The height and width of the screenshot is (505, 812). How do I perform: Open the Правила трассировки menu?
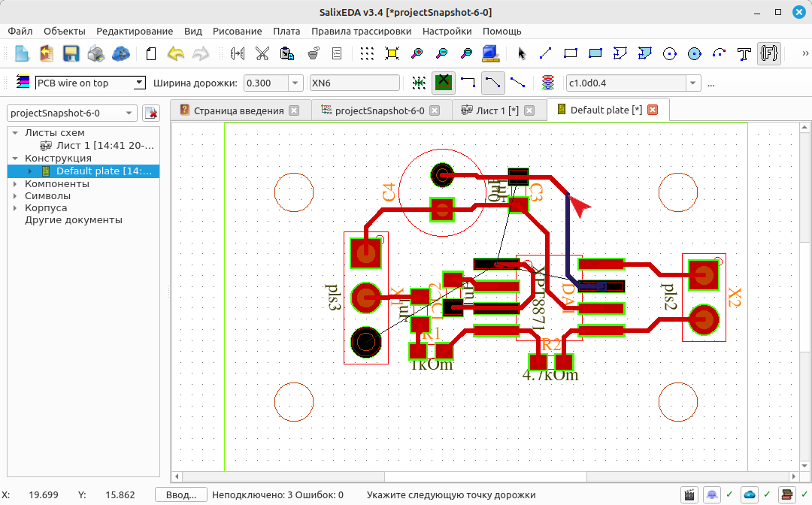pos(362,31)
